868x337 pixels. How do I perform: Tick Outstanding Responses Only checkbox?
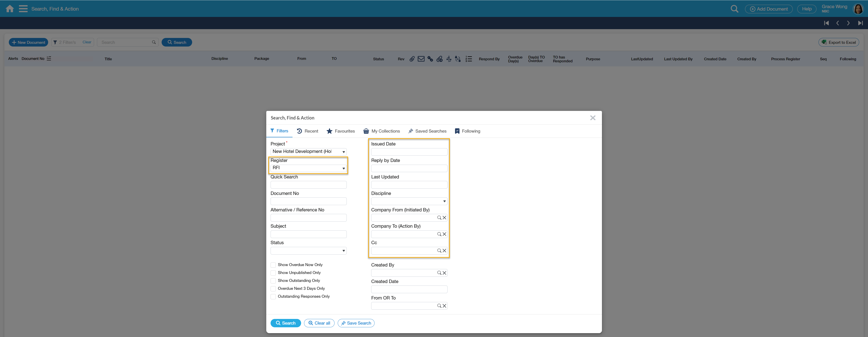273,297
